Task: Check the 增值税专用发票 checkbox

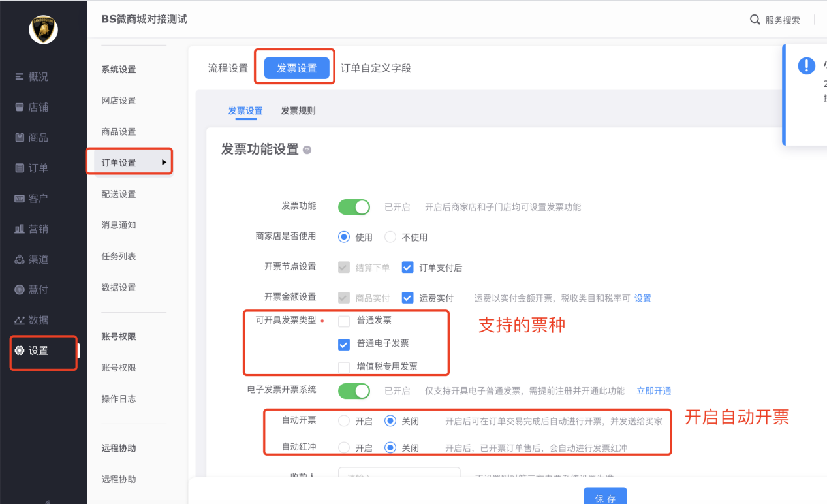Action: point(344,367)
